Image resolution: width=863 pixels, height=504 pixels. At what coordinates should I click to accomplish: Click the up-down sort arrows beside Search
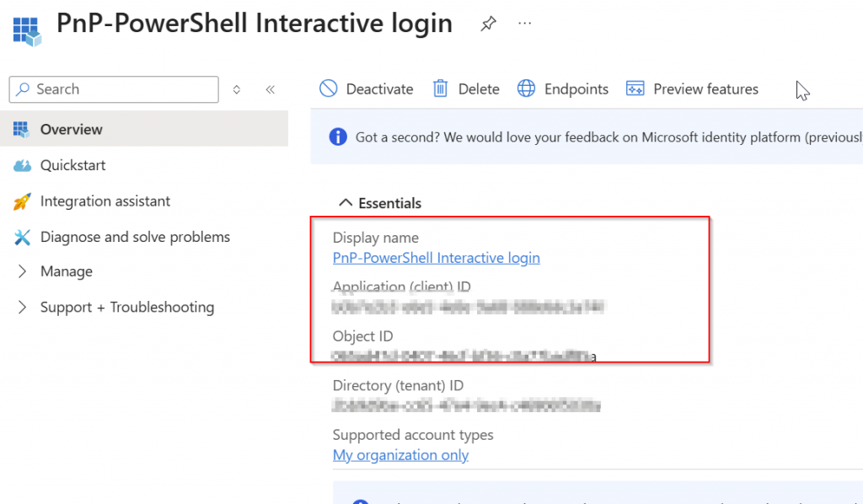coord(237,89)
